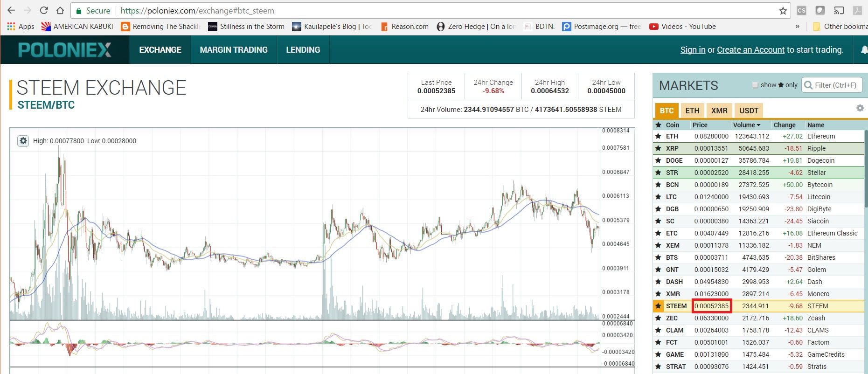Select the Golem market row
The image size is (868, 374).
click(x=758, y=270)
